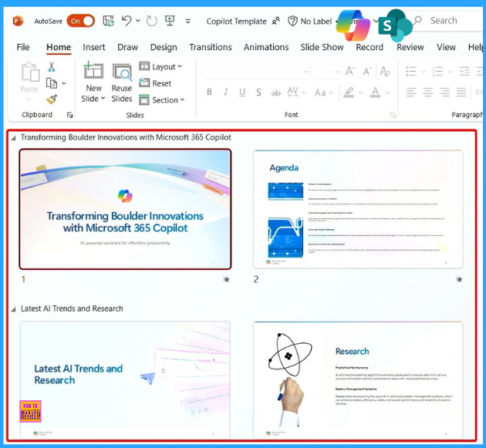Click Clear All Formatting icon

(x=385, y=71)
